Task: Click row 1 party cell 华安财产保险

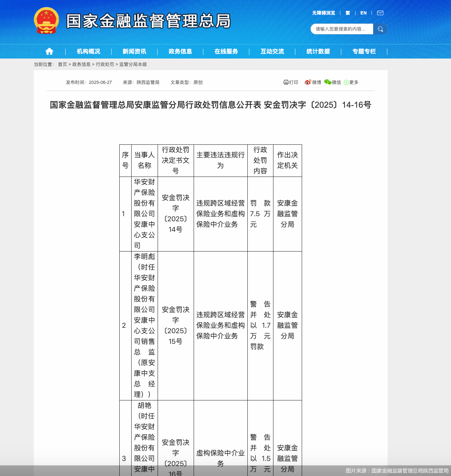Action: (144, 214)
